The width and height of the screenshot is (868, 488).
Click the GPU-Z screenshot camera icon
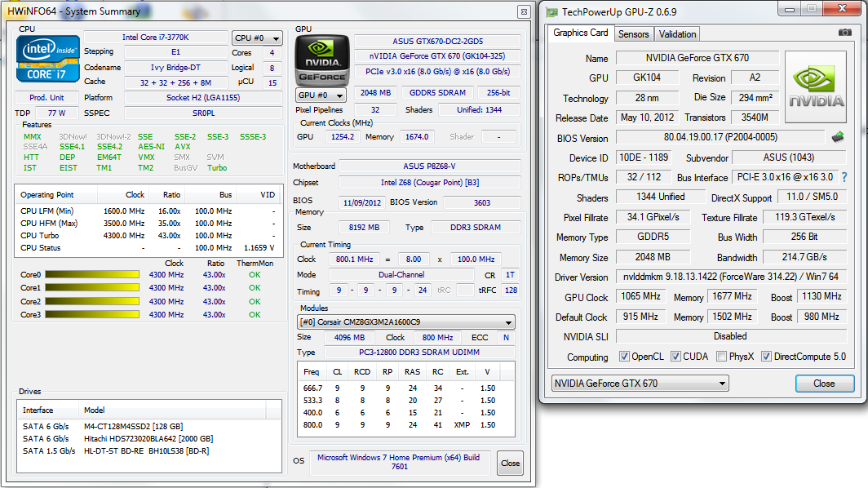[845, 33]
